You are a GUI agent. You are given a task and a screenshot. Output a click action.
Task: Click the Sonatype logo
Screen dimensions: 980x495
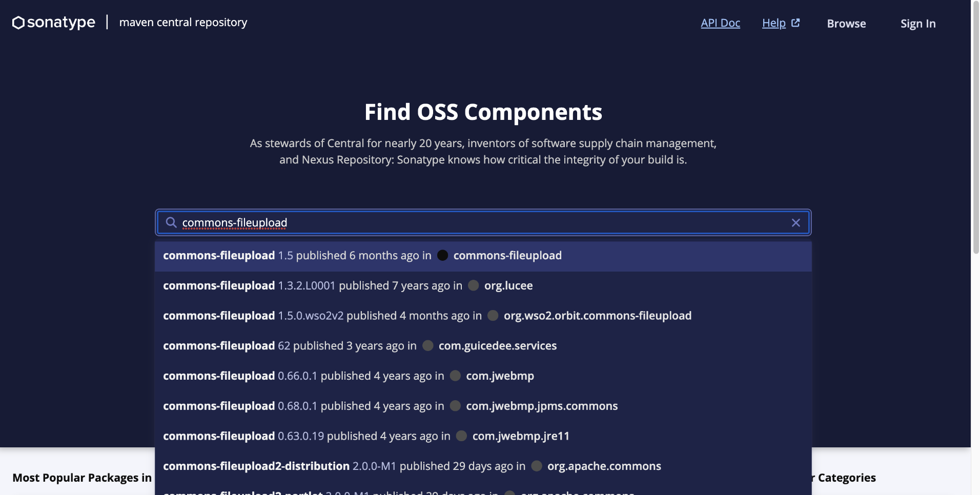tap(54, 23)
